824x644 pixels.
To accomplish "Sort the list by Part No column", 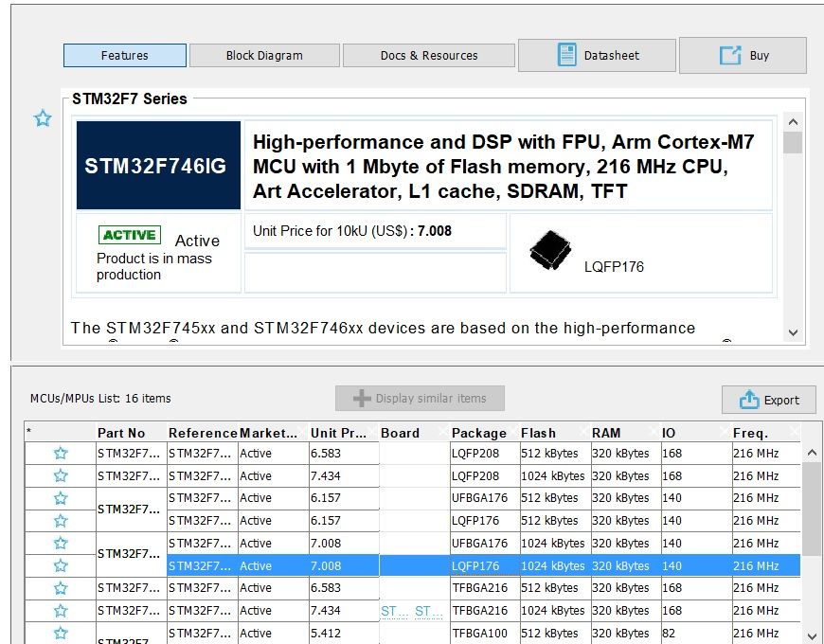I will pyautogui.click(x=132, y=433).
